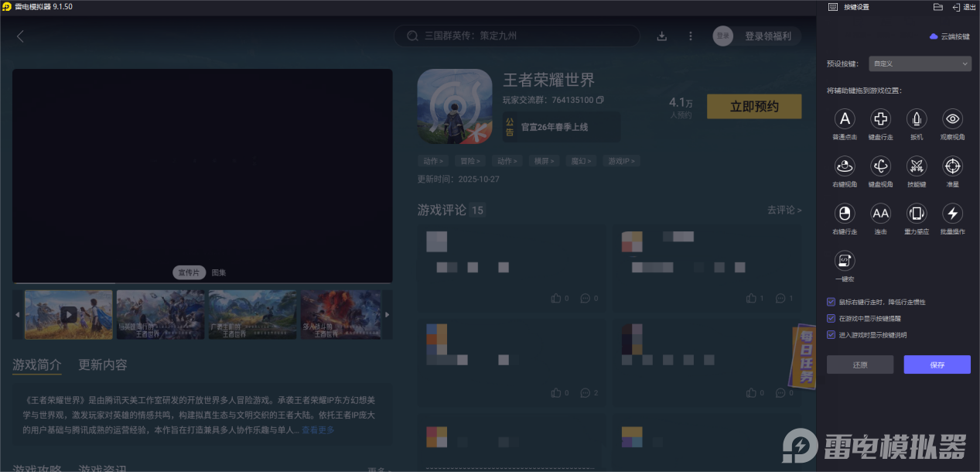
Task: Select the 键盘行走 keyboard walk icon
Action: (x=880, y=121)
